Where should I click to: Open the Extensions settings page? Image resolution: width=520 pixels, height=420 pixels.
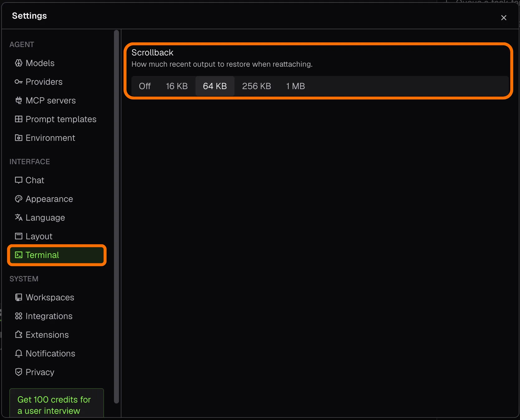click(57, 335)
